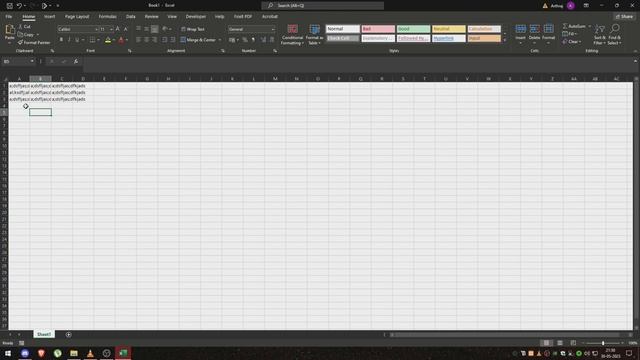
Task: Switch to the Developer tab
Action: pyautogui.click(x=196, y=17)
